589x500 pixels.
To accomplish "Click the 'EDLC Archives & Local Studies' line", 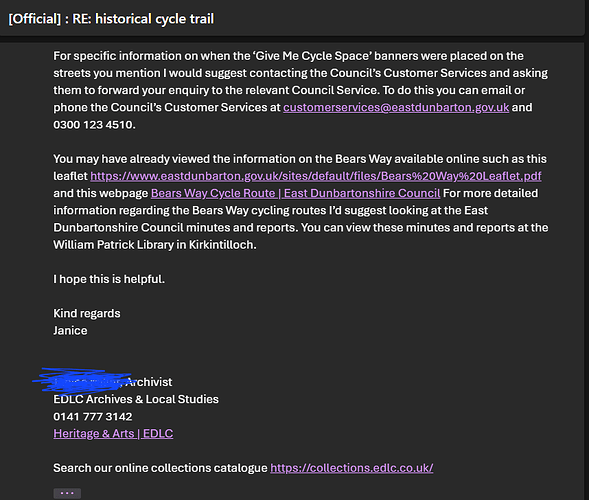I will [136, 399].
